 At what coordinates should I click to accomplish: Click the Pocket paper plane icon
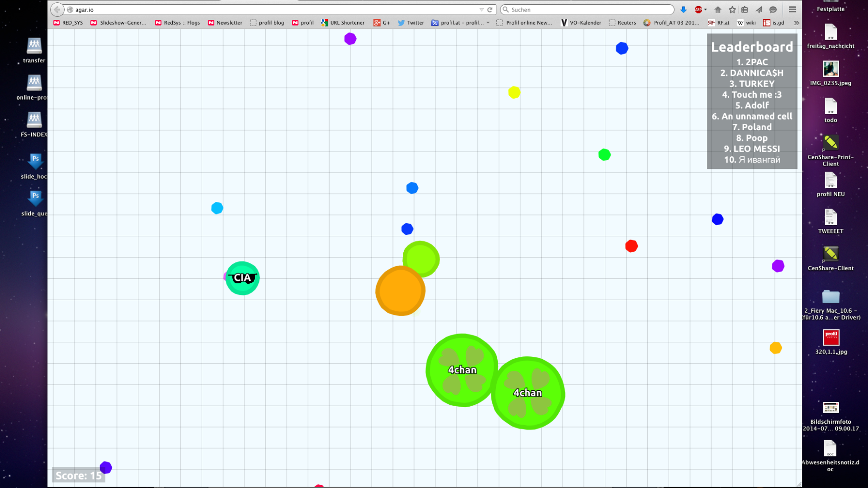759,10
